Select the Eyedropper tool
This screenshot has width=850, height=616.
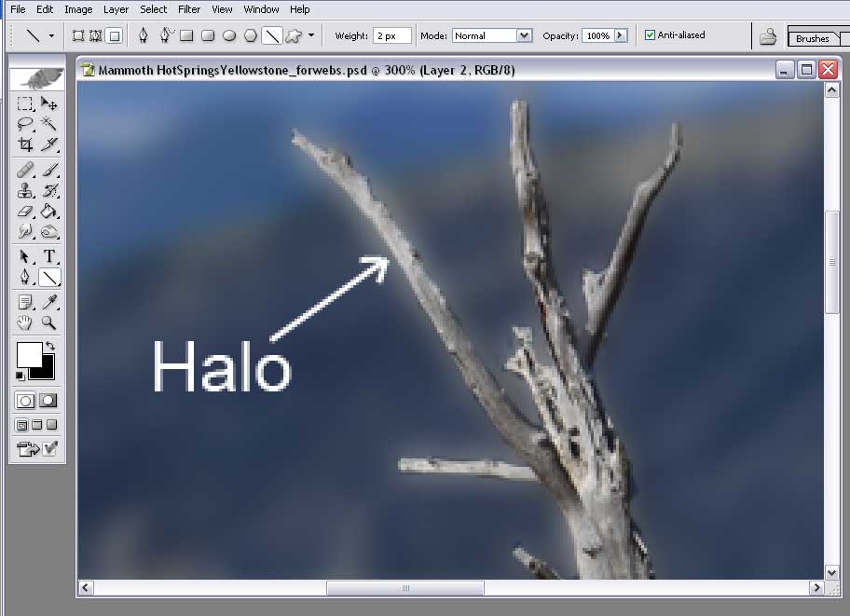(49, 301)
